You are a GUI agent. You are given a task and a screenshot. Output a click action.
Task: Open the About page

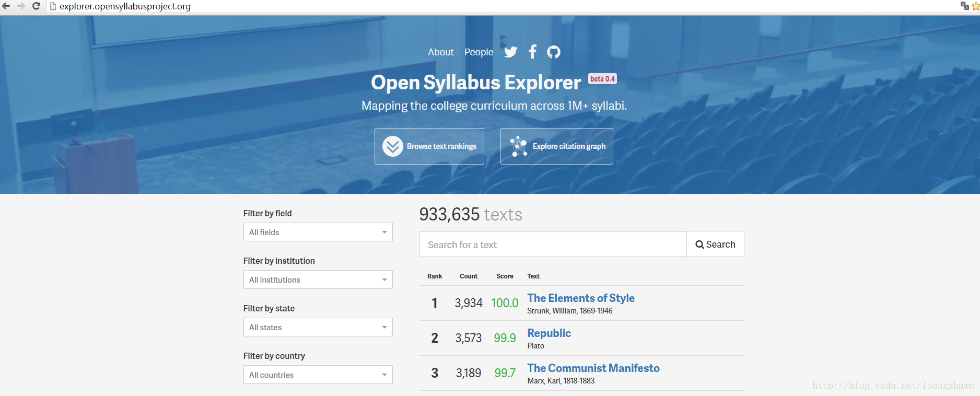click(x=441, y=52)
